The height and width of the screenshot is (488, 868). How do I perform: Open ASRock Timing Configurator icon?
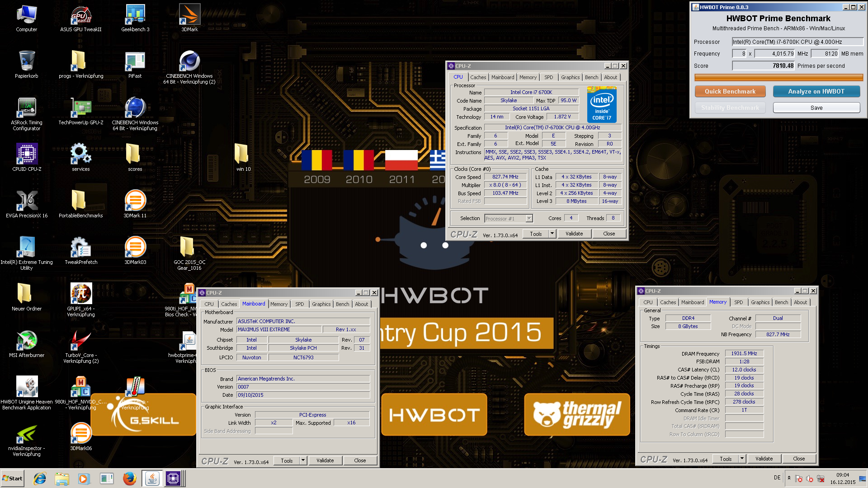[27, 113]
